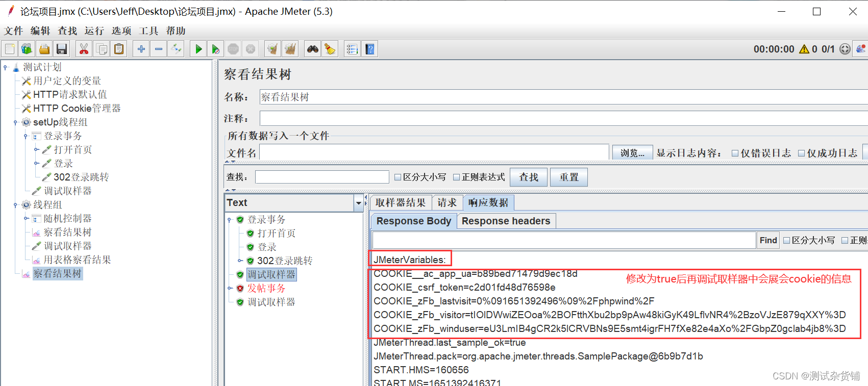Switch to 请求 tab
The height and width of the screenshot is (386, 868).
pyautogui.click(x=447, y=202)
